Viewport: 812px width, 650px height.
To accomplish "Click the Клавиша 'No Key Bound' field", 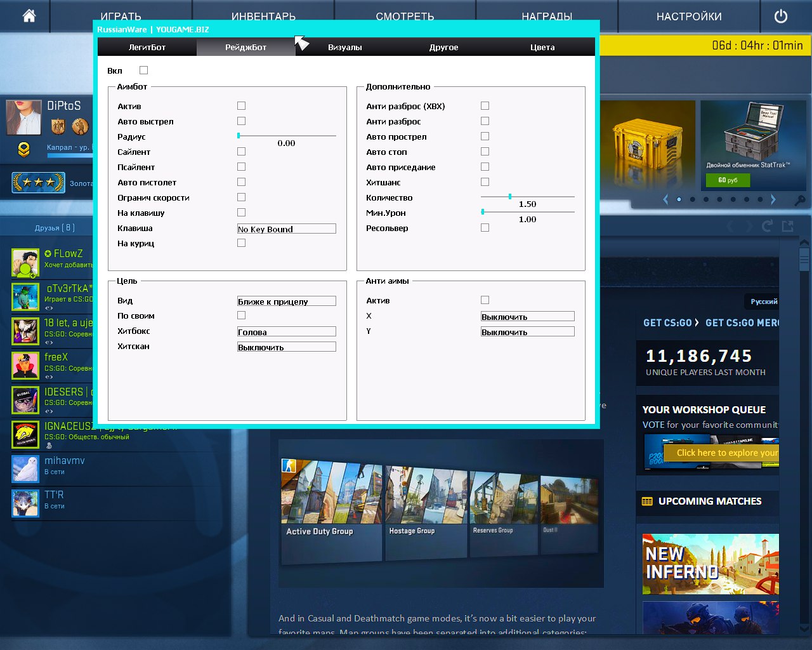I will coord(287,229).
